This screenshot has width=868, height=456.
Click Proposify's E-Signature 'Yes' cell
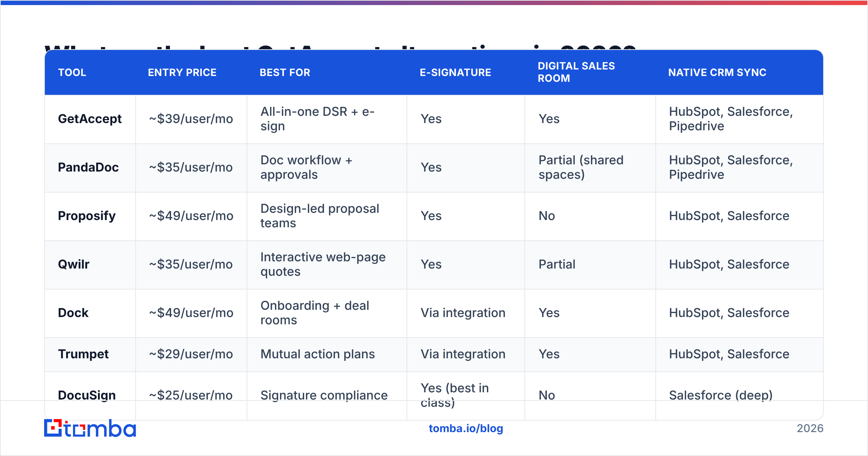[466, 216]
